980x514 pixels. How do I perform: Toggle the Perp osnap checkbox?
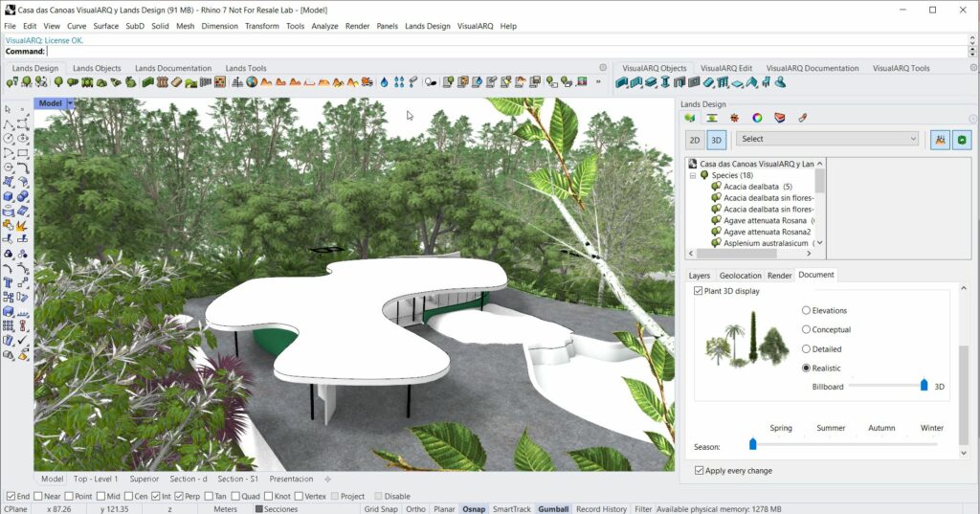click(179, 496)
